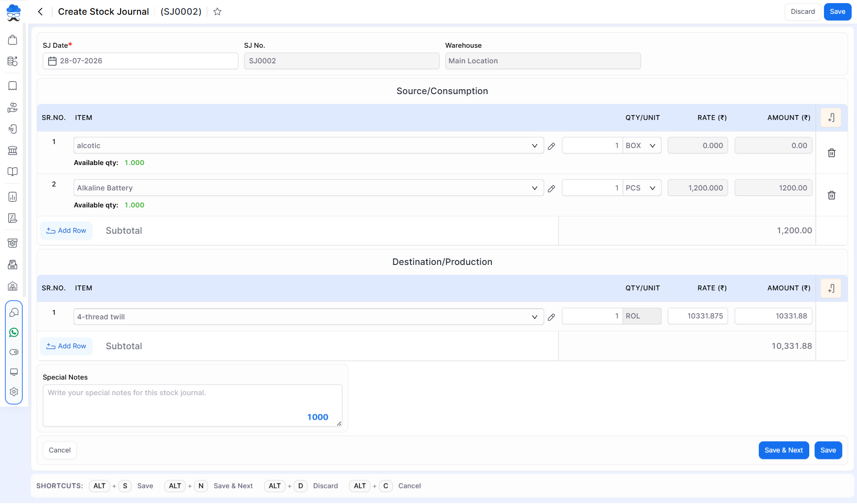Edit the alcotic item using pencil icon
The image size is (857, 504).
pyautogui.click(x=552, y=146)
